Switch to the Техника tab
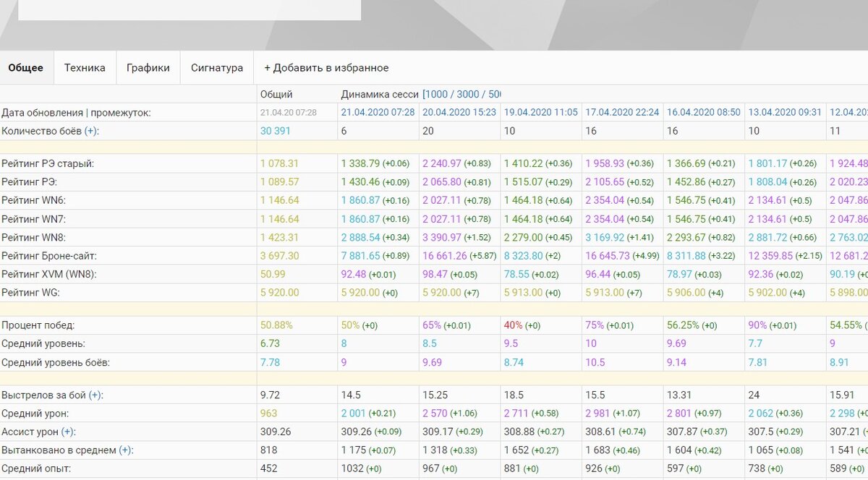868x480 pixels. [x=85, y=68]
